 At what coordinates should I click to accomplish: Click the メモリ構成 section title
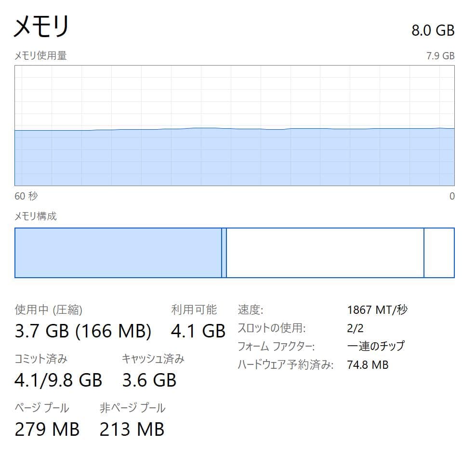pyautogui.click(x=35, y=216)
